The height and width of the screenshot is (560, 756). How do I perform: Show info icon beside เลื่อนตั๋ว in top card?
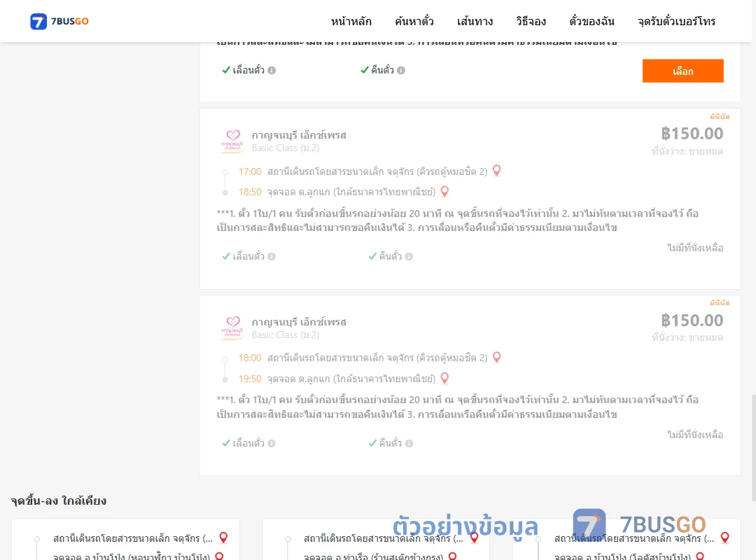click(272, 71)
